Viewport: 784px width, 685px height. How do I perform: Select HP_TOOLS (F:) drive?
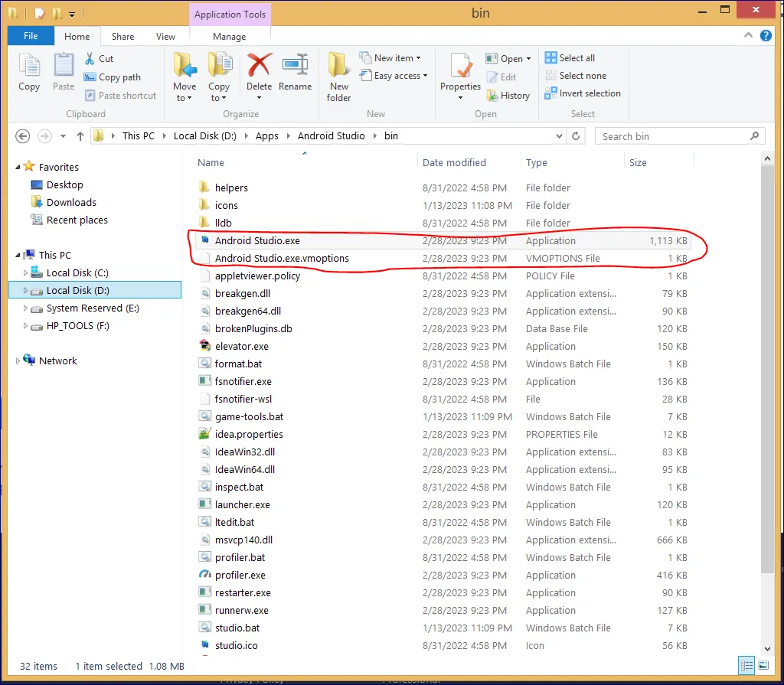77,326
